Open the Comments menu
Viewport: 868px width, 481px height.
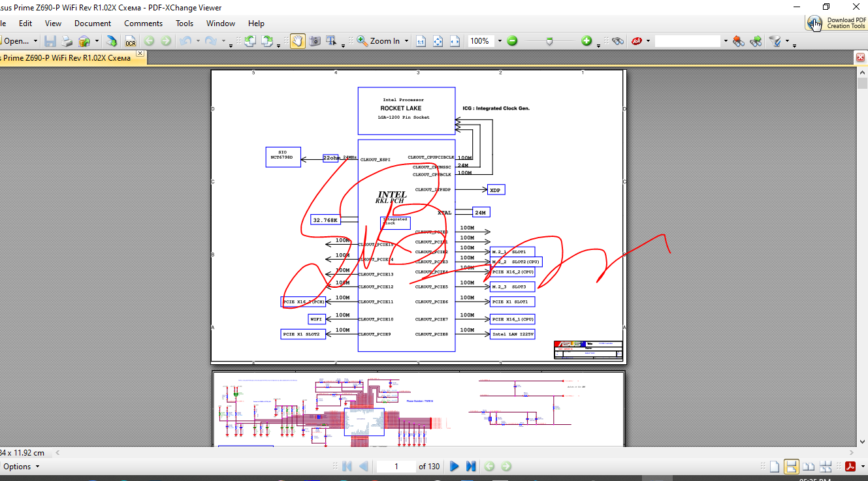[x=144, y=23]
